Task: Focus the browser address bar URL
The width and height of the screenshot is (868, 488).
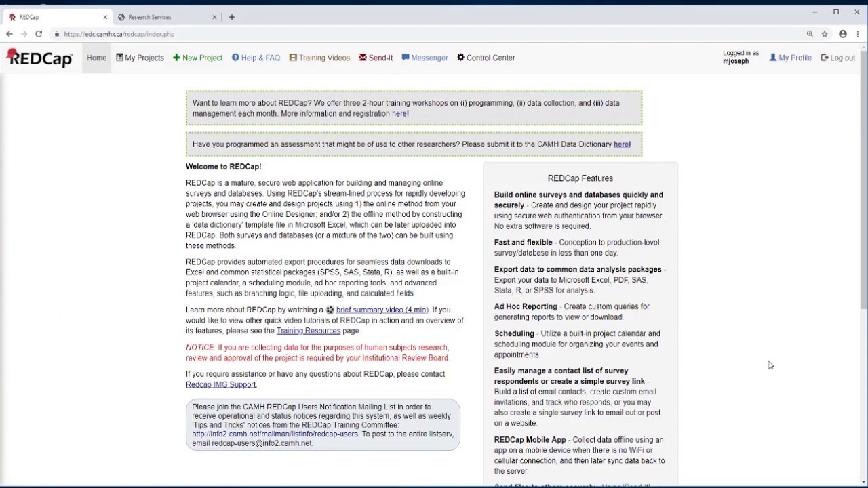Action: click(x=119, y=34)
